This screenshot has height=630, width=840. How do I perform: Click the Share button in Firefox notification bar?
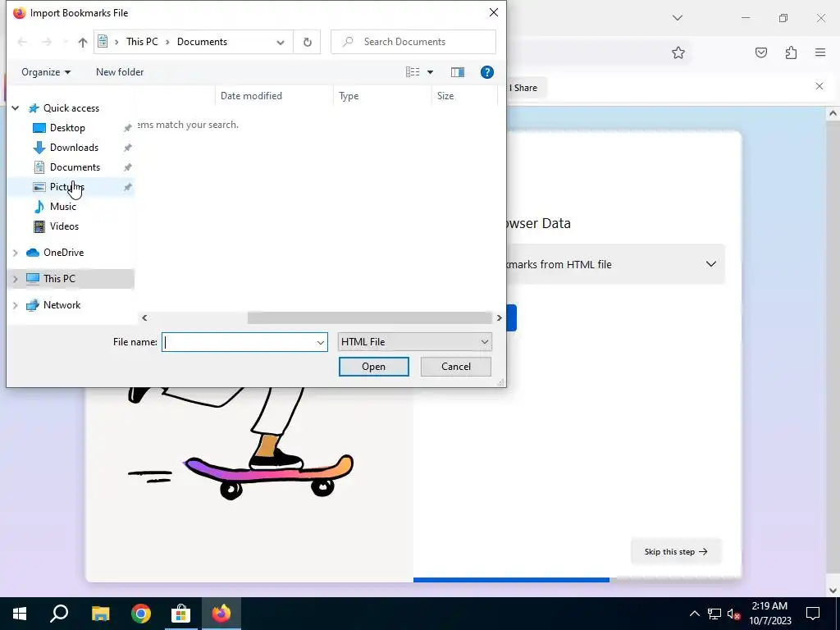coord(526,88)
